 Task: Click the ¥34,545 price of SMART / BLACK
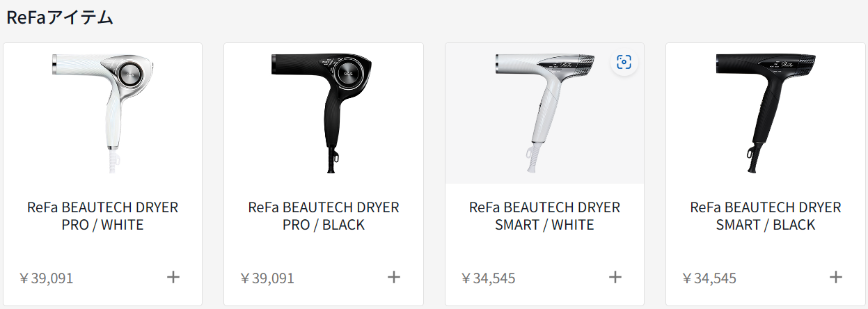pos(709,278)
